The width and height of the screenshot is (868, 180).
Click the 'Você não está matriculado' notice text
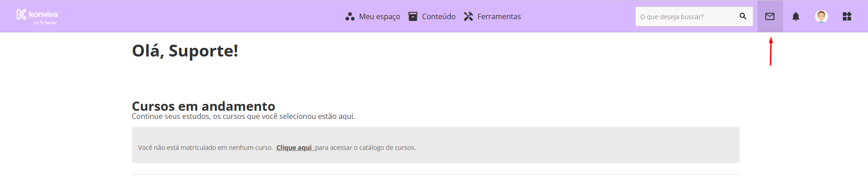[x=205, y=148]
